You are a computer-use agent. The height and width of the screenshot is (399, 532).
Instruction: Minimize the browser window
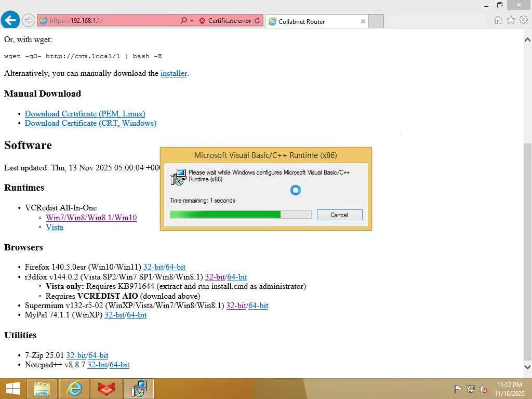[486, 5]
